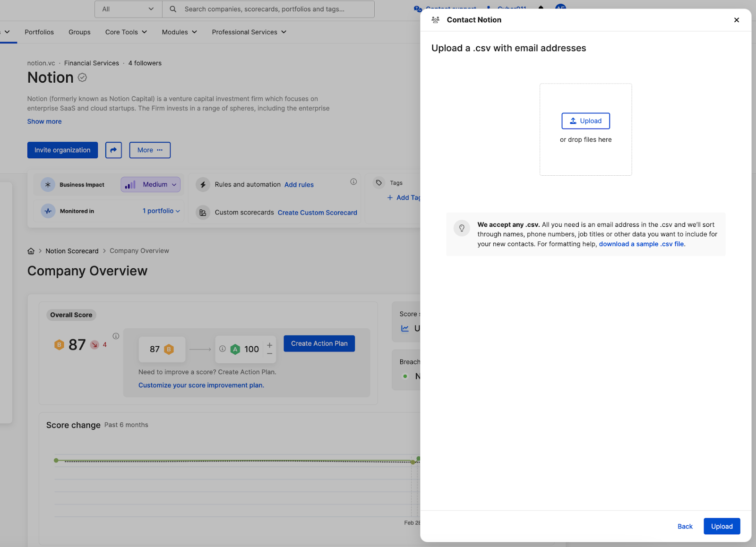This screenshot has height=547, width=756.
Task: Go Back in the Contact Notion panel
Action: click(x=685, y=526)
